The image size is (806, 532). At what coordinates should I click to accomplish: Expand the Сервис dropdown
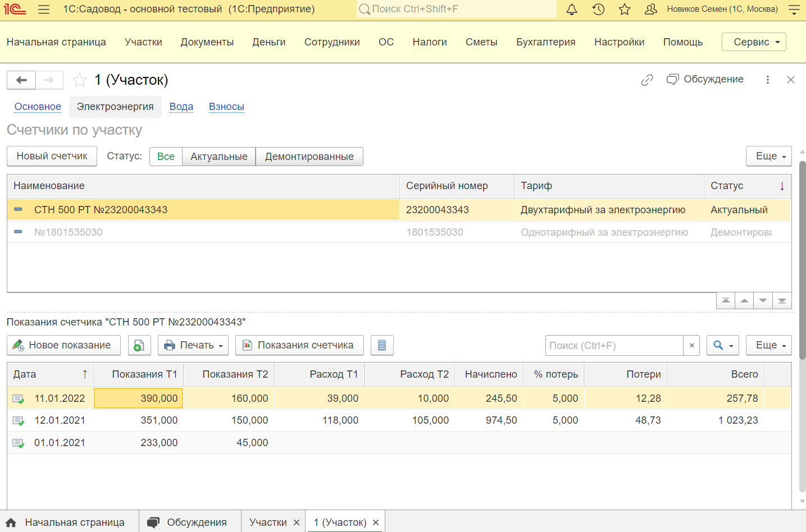pos(753,42)
